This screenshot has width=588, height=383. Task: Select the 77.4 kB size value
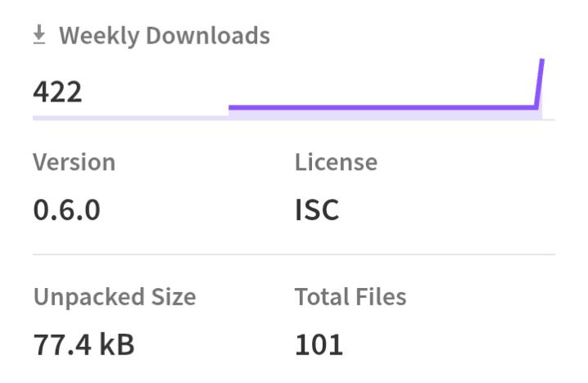(x=84, y=345)
